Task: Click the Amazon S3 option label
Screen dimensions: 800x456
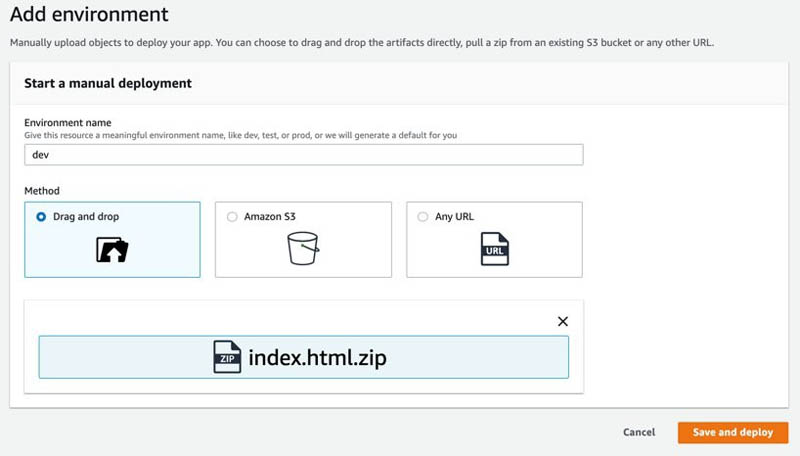Action: coord(270,217)
